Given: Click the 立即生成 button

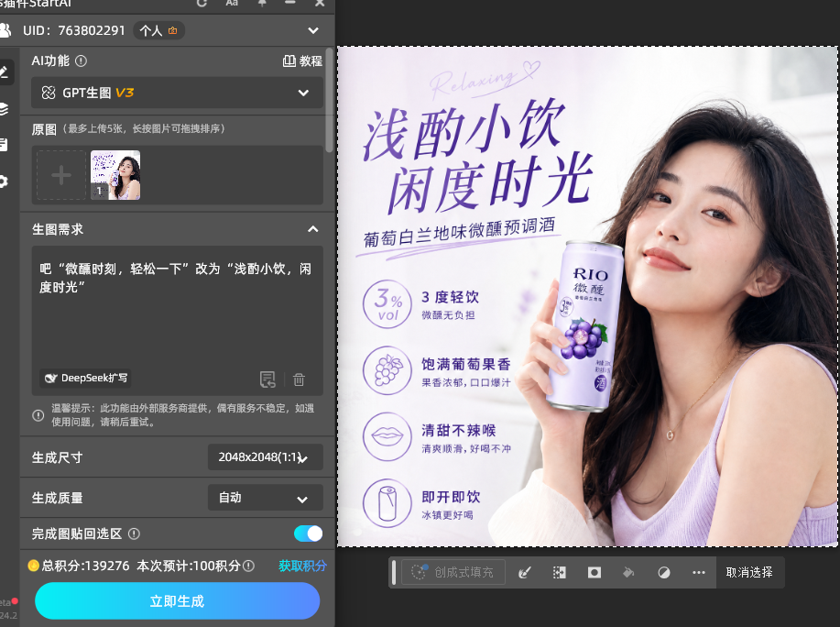Looking at the screenshot, I should (x=178, y=601).
